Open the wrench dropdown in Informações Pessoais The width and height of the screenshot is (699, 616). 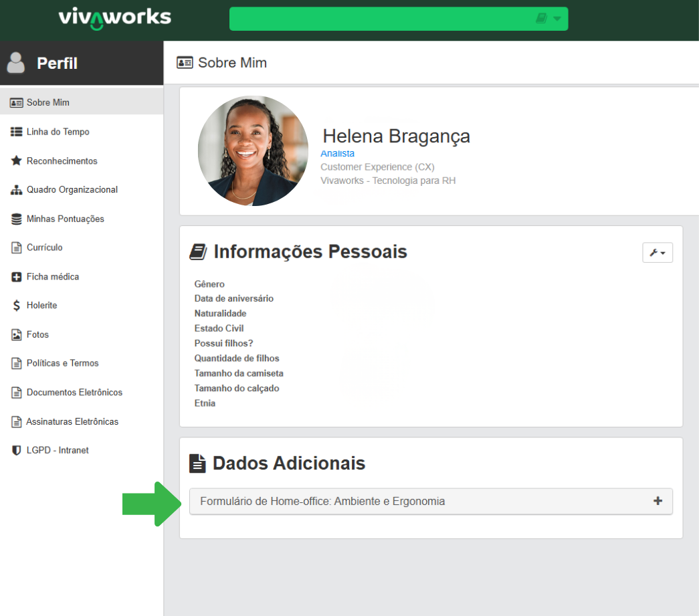point(657,252)
